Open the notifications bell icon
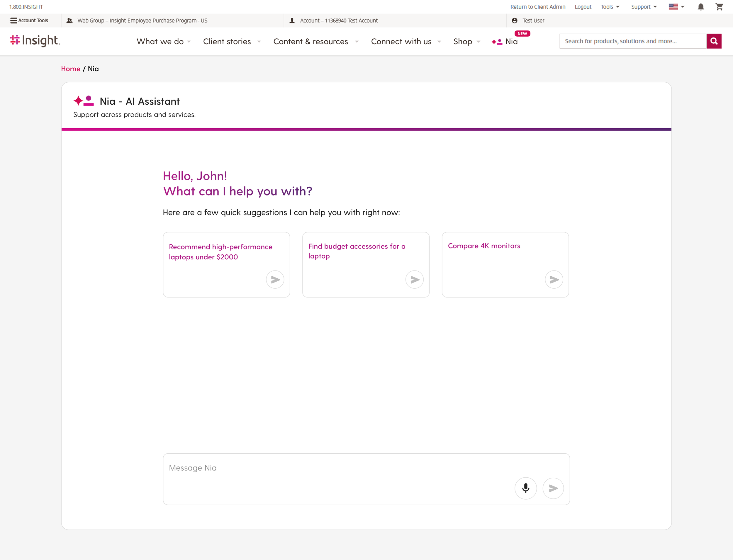This screenshot has width=733, height=560. click(701, 7)
